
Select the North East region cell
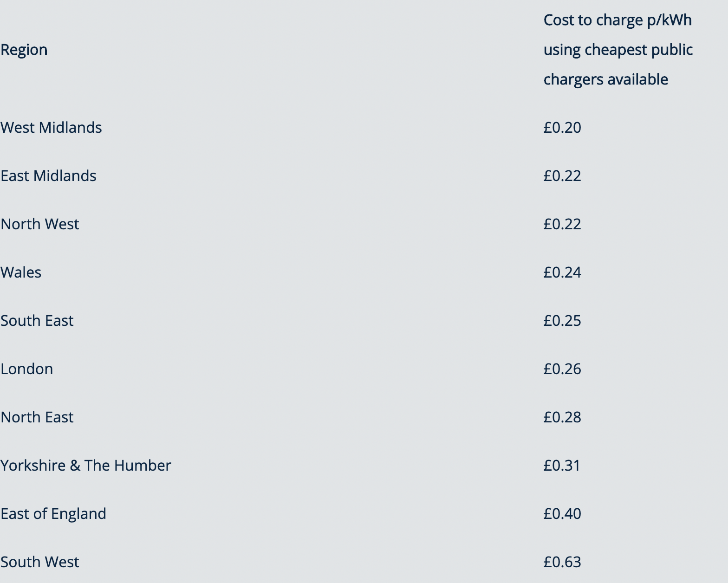click(x=37, y=417)
